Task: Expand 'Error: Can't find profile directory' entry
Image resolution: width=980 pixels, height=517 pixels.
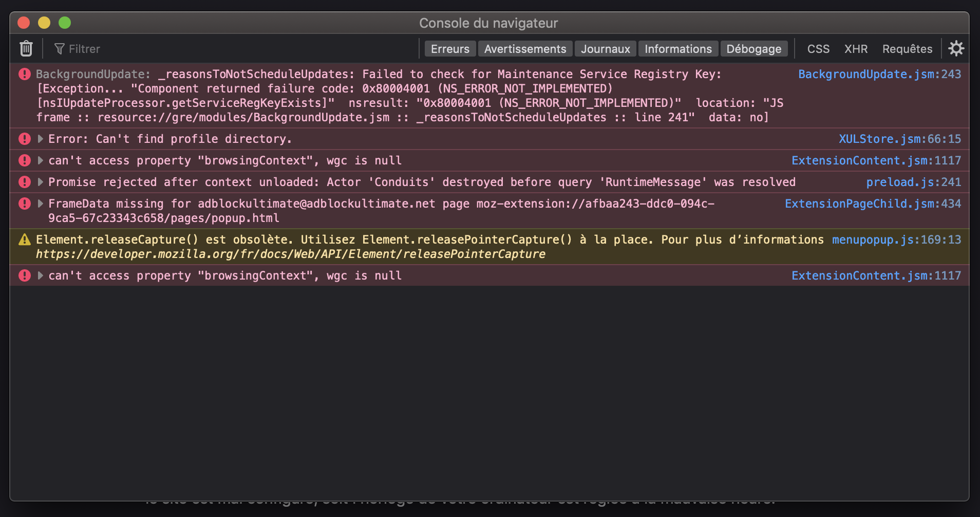Action: (x=41, y=139)
